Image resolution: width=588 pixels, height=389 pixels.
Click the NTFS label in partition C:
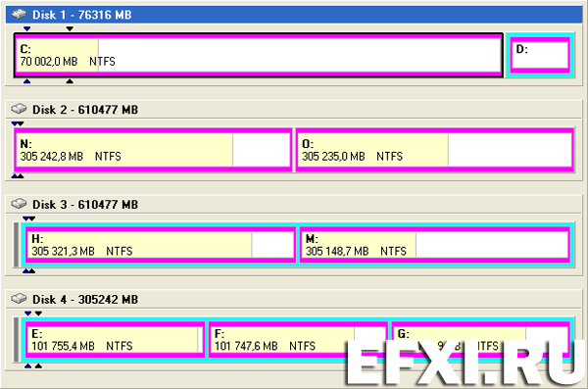coord(102,61)
